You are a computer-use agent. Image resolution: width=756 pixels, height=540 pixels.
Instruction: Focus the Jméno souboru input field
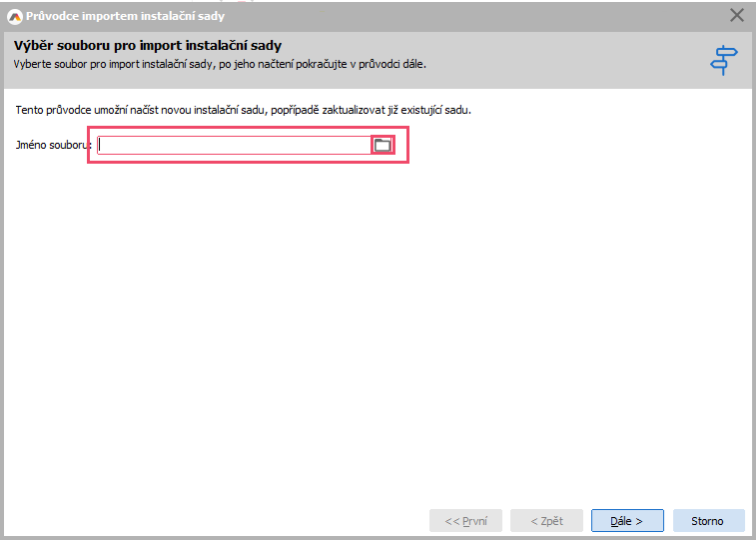tap(235, 146)
